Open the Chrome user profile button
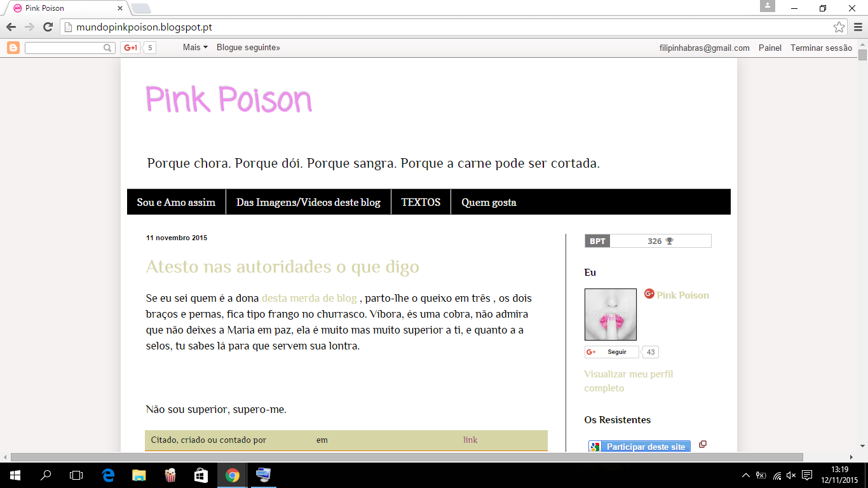Screen dimensions: 868x488 coord(768,6)
